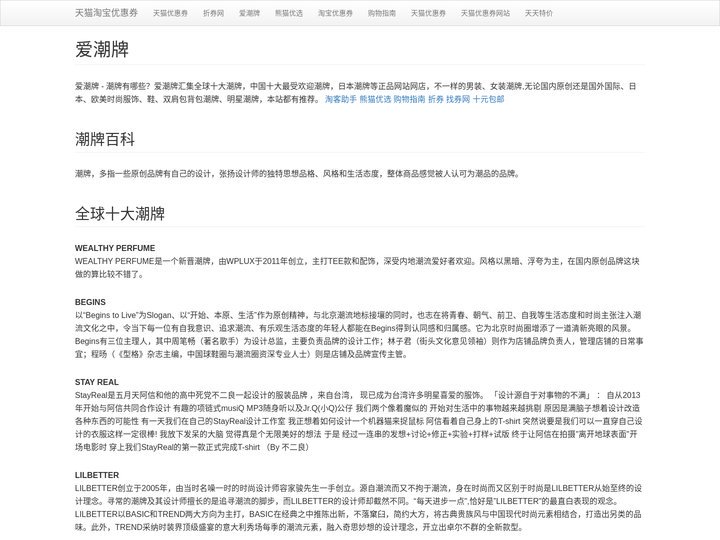This screenshot has width=720, height=540.
Task: Open the 购物指南 nav item in top bar
Action: click(x=382, y=13)
